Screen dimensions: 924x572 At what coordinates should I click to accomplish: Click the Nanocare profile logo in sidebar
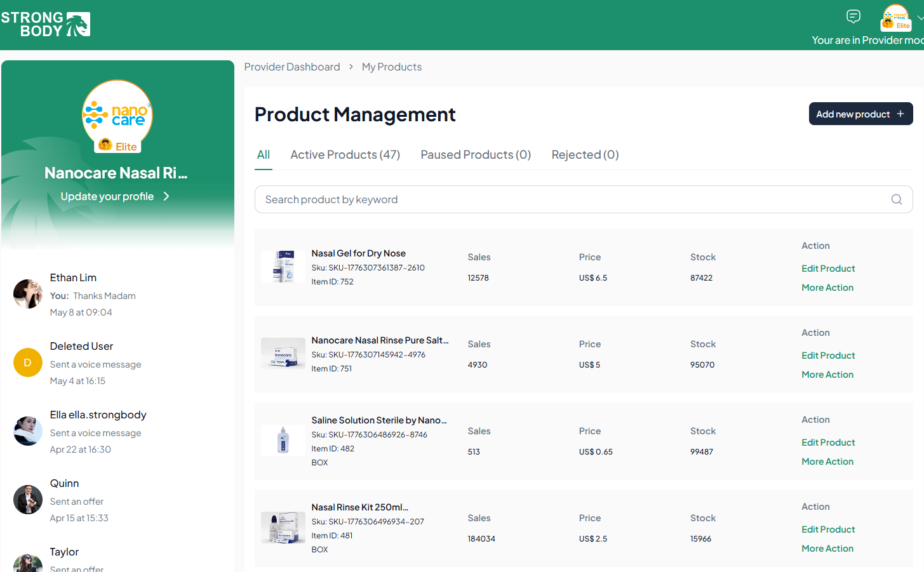tap(117, 114)
